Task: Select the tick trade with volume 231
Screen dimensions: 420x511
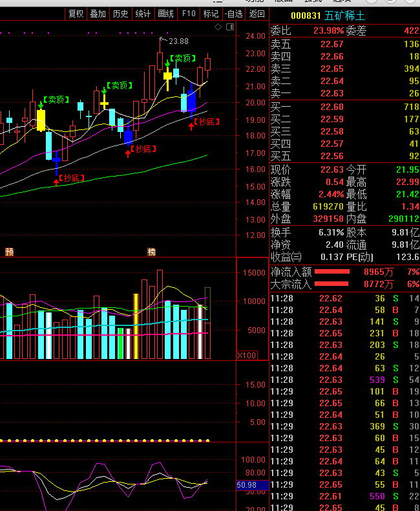Action: click(x=345, y=333)
